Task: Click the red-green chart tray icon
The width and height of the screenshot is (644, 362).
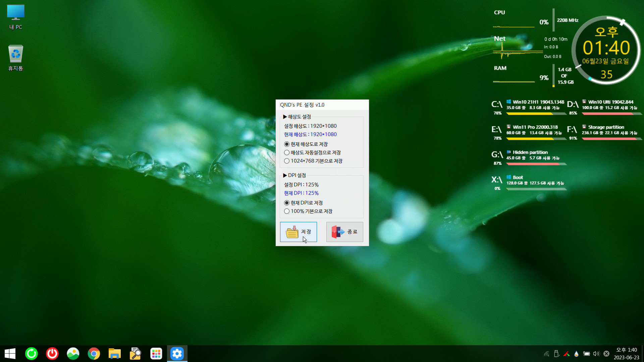Action: [x=567, y=354]
